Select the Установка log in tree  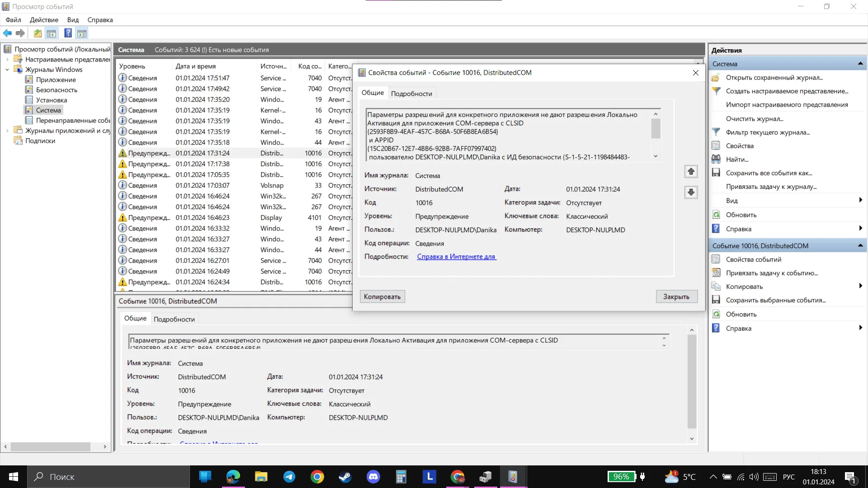pos(52,100)
